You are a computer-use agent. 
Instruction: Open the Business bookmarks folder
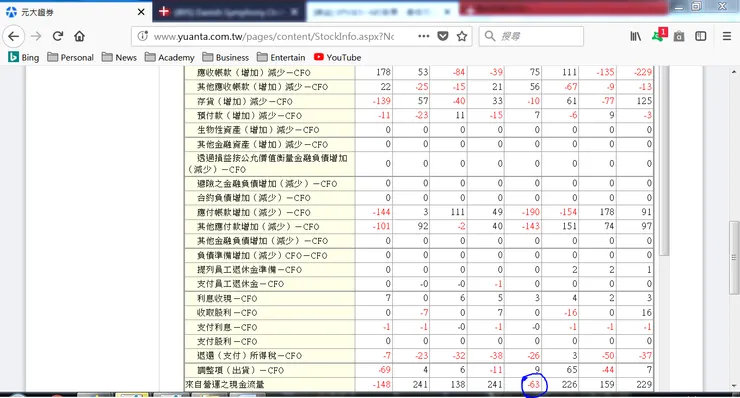coord(226,58)
